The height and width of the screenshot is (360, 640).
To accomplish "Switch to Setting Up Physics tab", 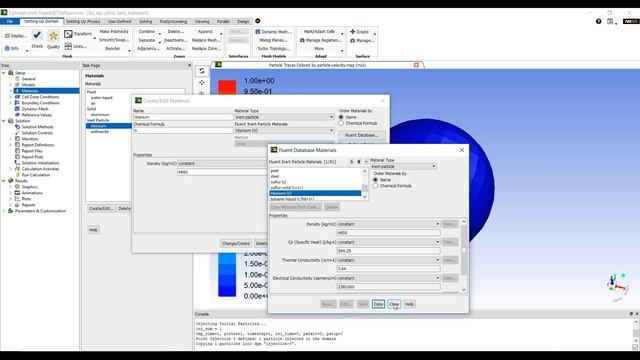I will [83, 22].
